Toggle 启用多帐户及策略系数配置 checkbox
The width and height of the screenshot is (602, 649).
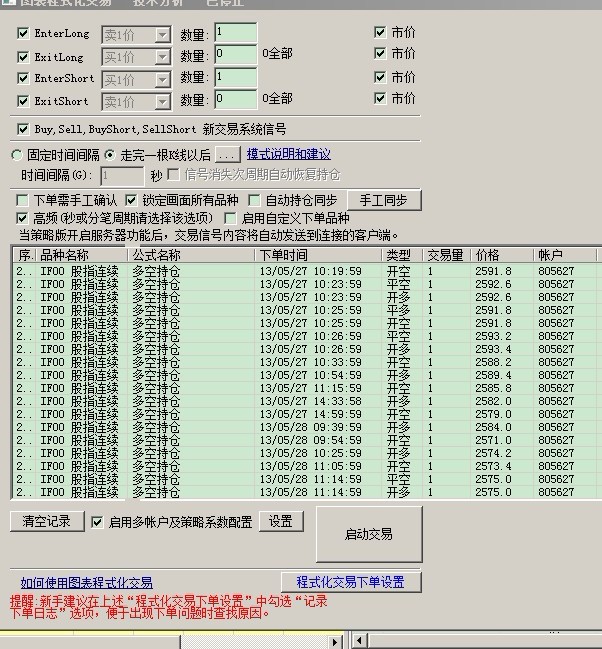pos(97,522)
